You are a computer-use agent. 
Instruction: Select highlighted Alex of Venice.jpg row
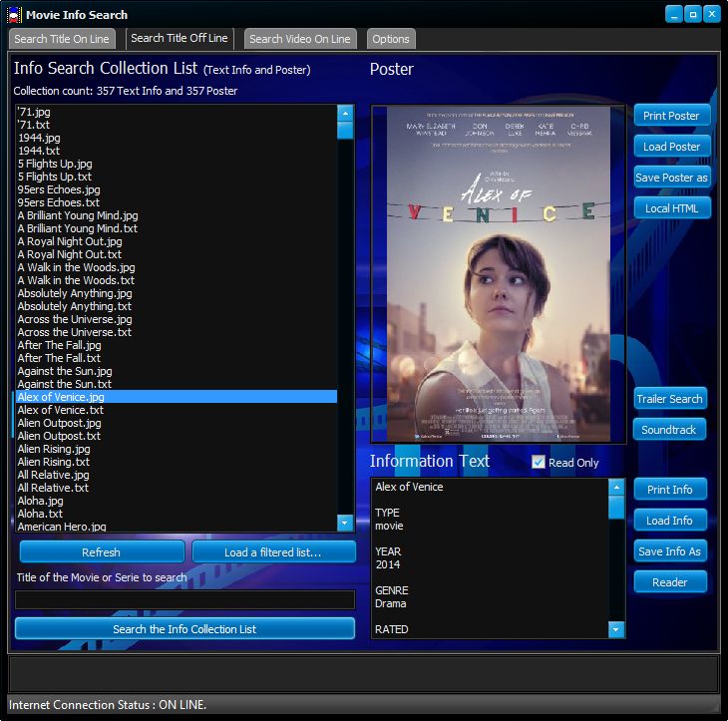tap(177, 397)
